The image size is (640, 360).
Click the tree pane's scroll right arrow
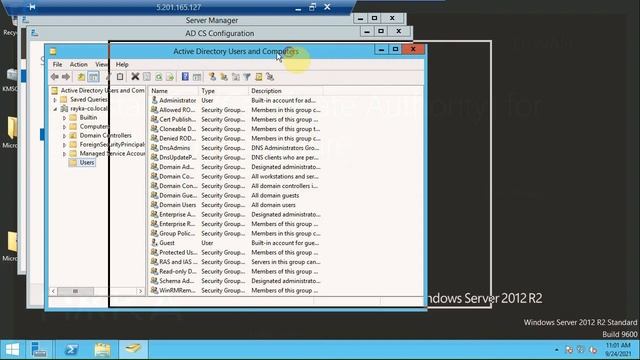[140, 291]
